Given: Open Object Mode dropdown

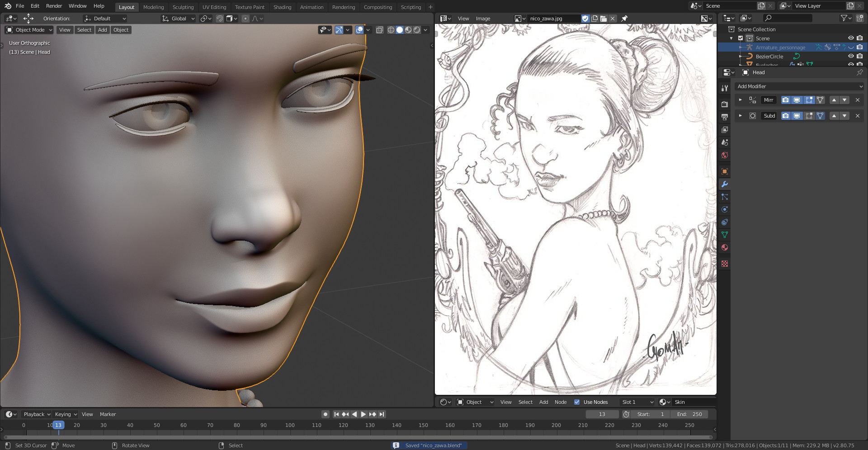Looking at the screenshot, I should [x=29, y=30].
